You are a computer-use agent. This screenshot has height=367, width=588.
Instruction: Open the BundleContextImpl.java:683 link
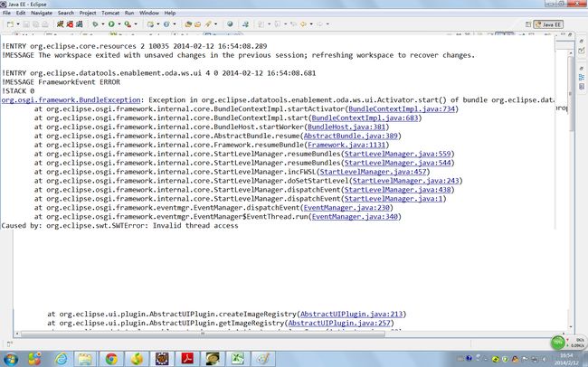click(365, 118)
